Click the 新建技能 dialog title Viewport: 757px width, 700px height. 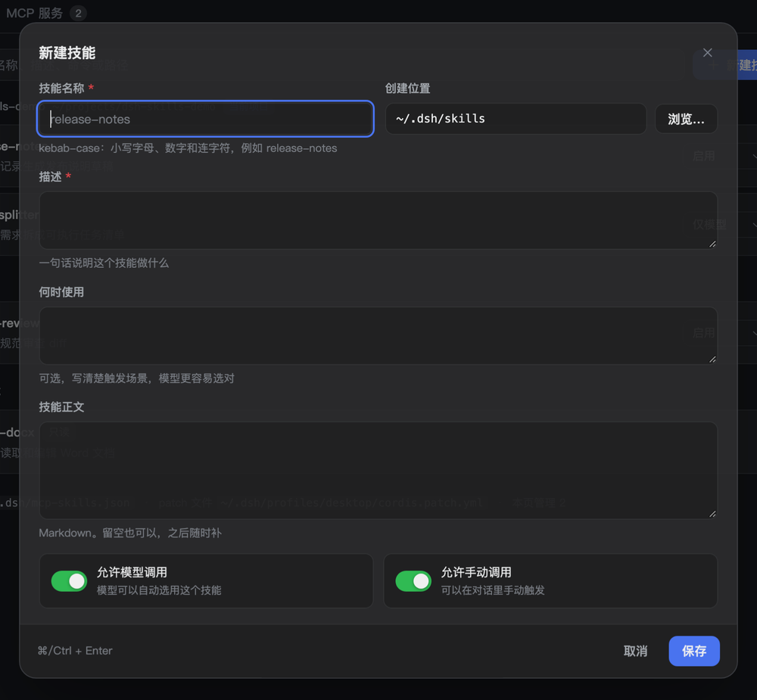67,53
